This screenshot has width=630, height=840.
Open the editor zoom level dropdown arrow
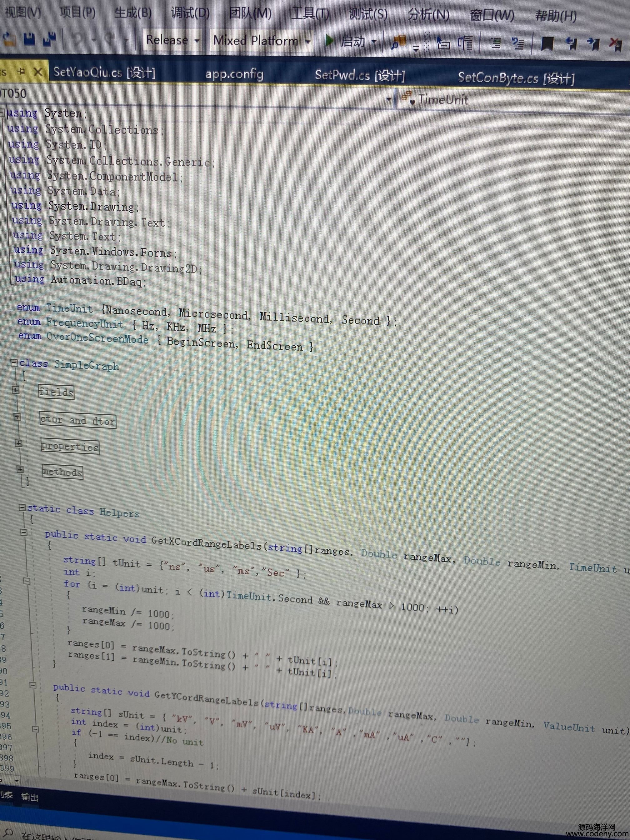(x=16, y=781)
